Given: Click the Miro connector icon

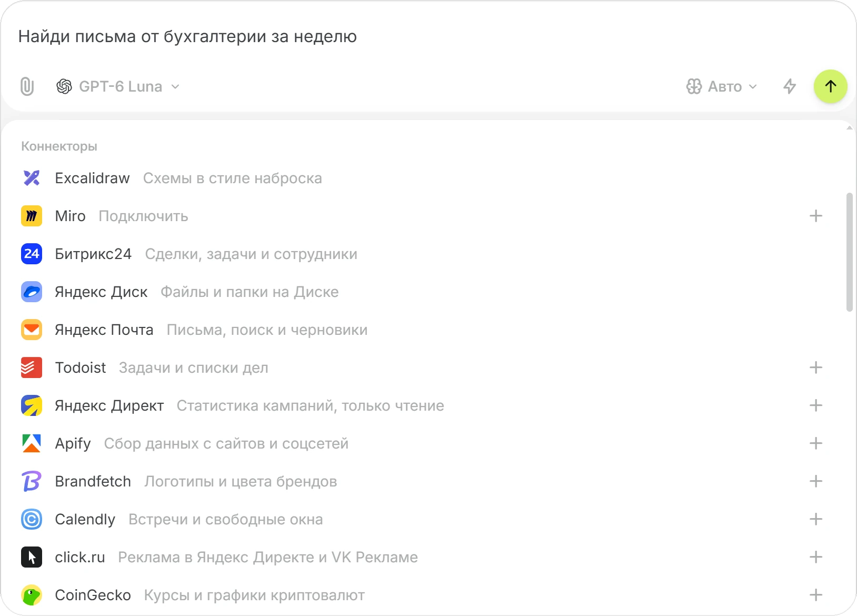Looking at the screenshot, I should [32, 216].
